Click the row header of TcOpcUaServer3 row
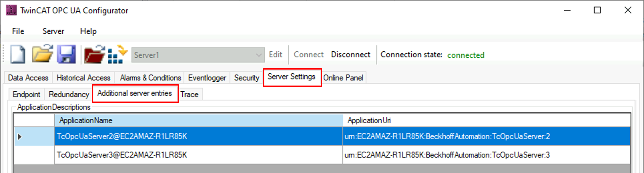Screen dimensions: 644x173 click(34, 154)
